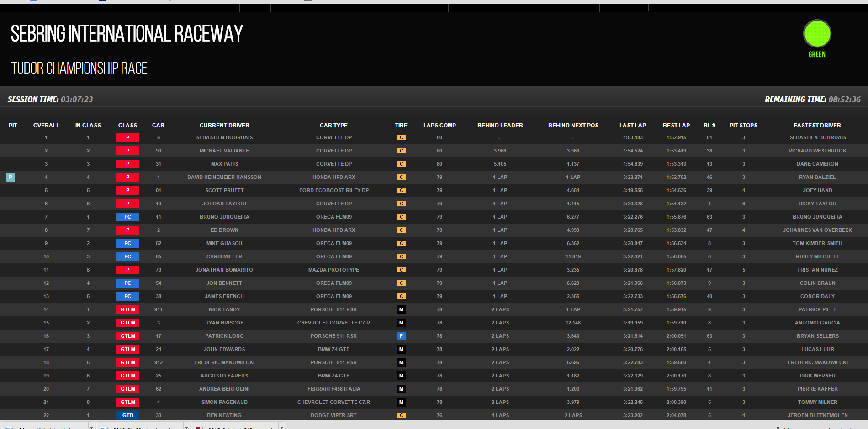Image resolution: width=868 pixels, height=429 pixels.
Task: Click the Sebring International Raceway title
Action: (x=127, y=34)
